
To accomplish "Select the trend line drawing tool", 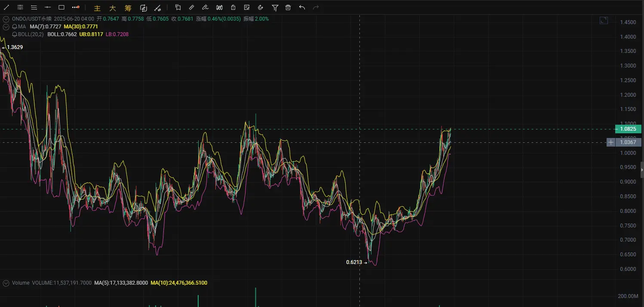I will click(6, 7).
